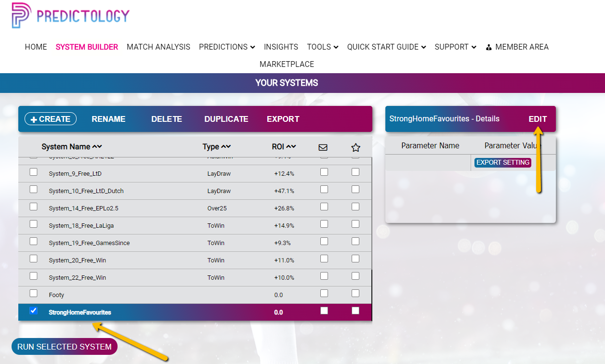Open the System Builder page

(x=87, y=47)
